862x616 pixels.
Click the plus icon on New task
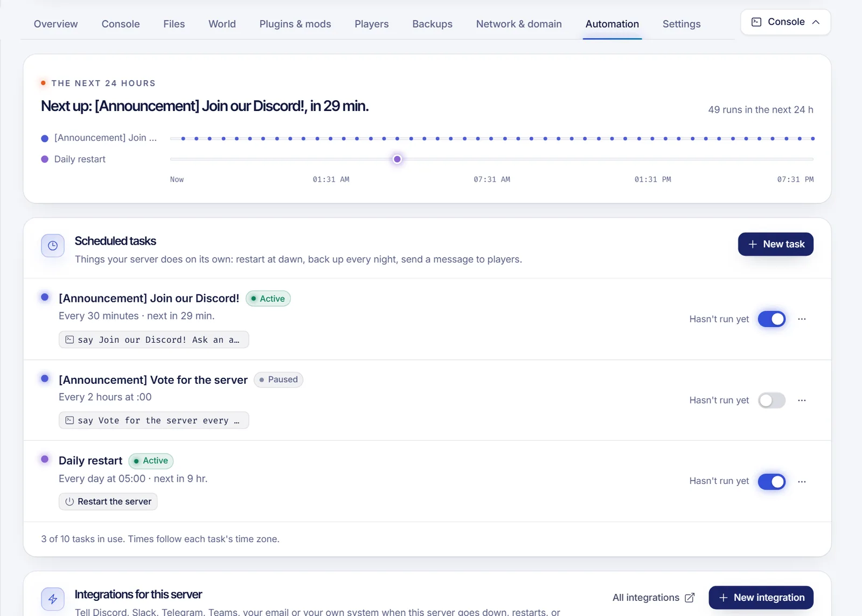pos(753,244)
